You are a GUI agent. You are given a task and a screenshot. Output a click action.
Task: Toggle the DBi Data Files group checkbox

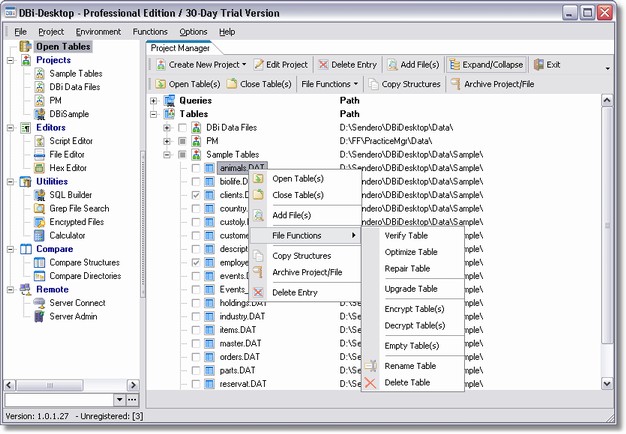tap(182, 128)
